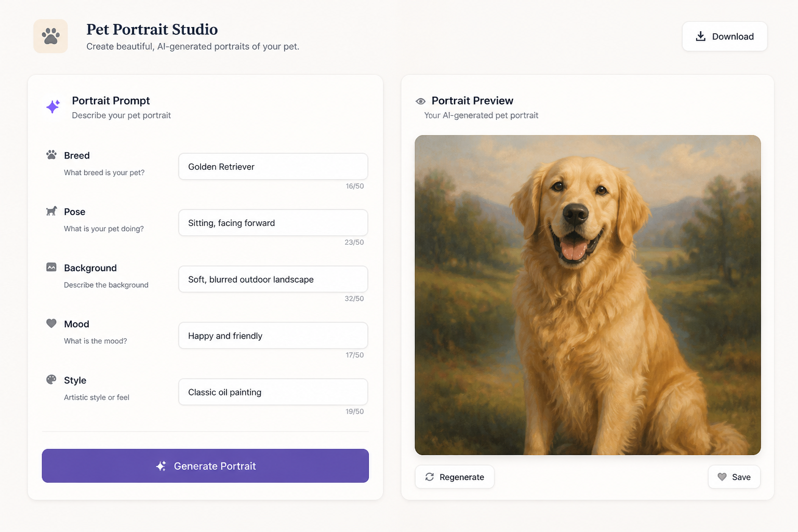
Task: Focus the Breed field containing Golden Retriever
Action: 273,167
